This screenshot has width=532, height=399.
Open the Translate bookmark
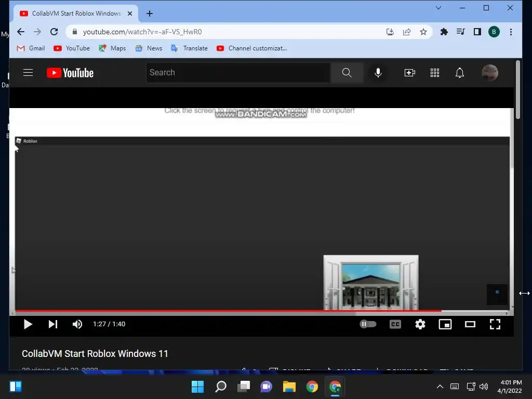click(189, 48)
